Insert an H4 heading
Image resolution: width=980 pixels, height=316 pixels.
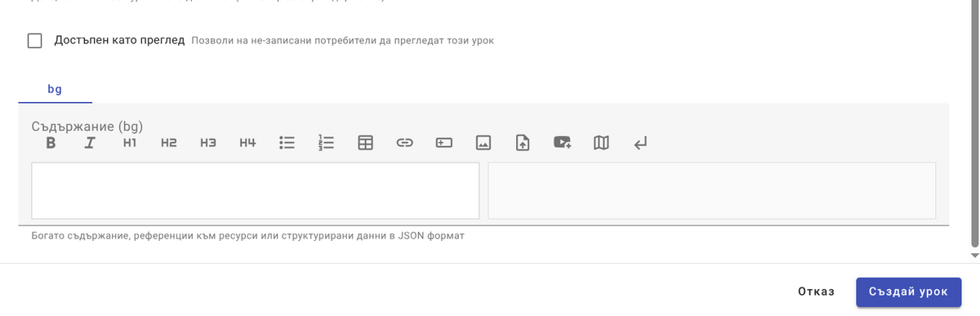247,143
